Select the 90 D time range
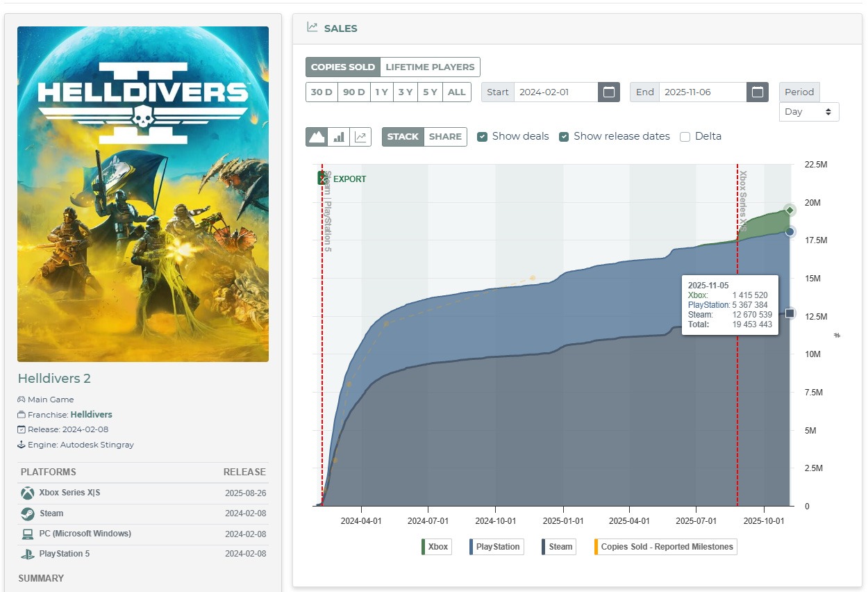 pos(353,92)
